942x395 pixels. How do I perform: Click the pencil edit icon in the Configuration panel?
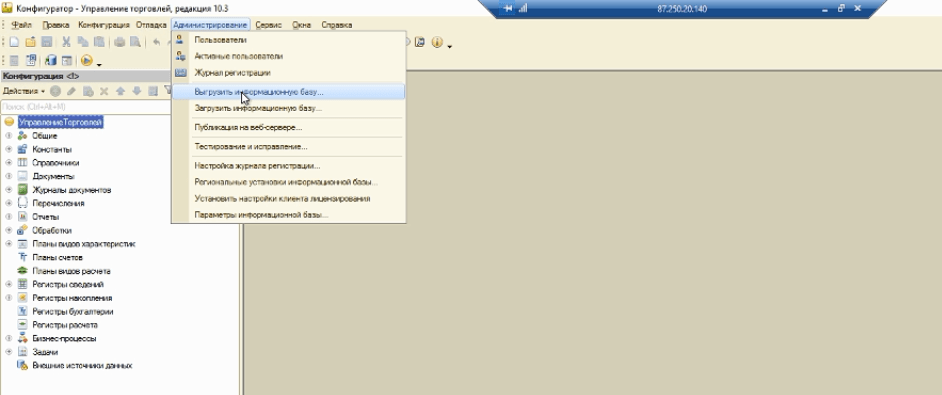pyautogui.click(x=71, y=91)
